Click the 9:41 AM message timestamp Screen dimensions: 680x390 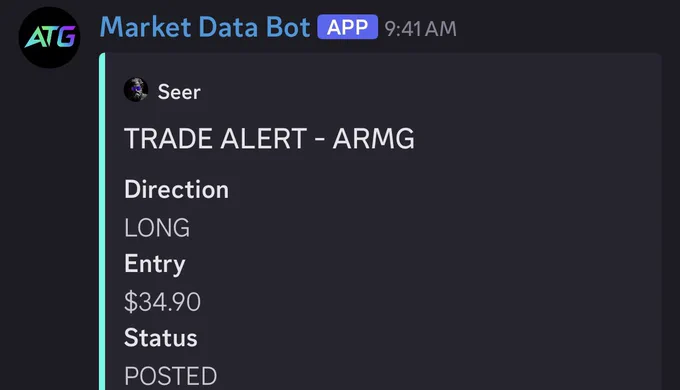tap(420, 29)
